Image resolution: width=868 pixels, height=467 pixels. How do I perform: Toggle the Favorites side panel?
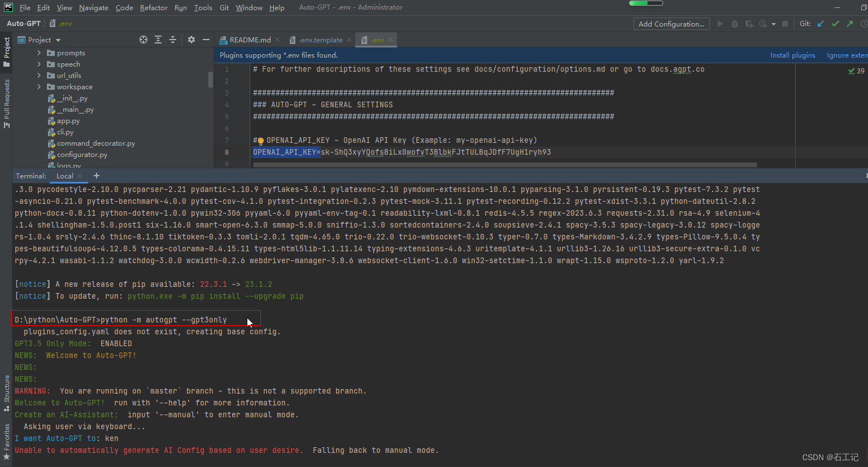click(x=6, y=442)
